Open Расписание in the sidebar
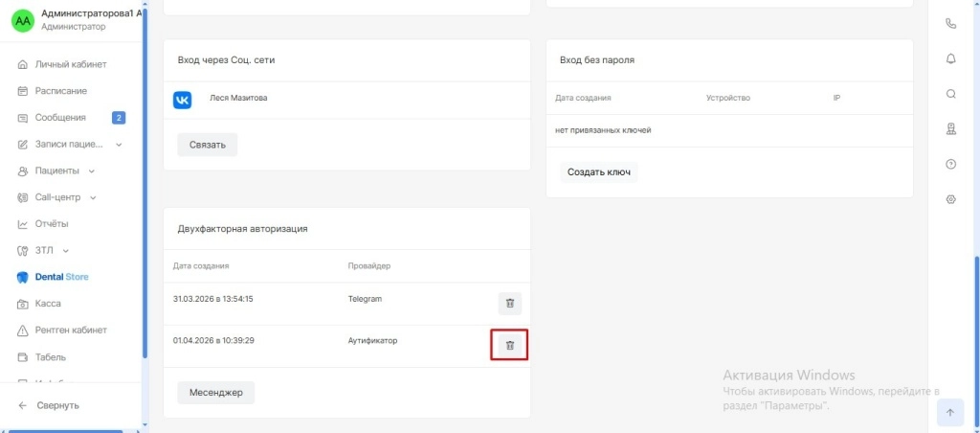This screenshot has height=433, width=980. tap(60, 91)
